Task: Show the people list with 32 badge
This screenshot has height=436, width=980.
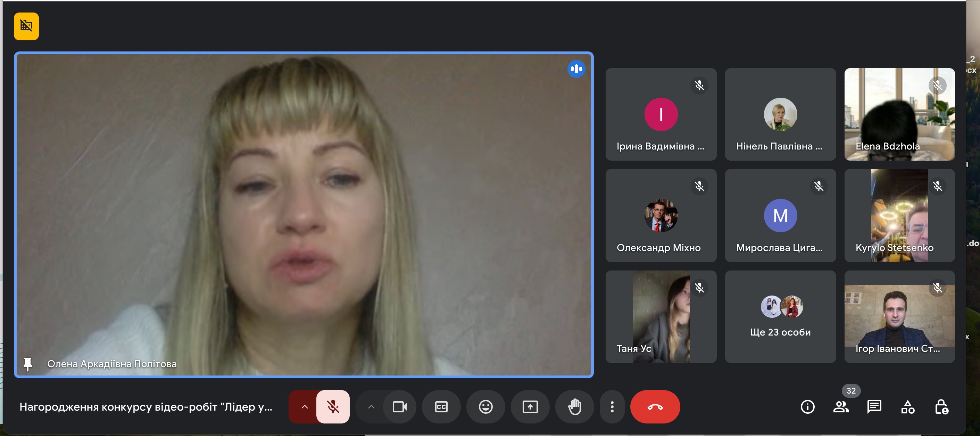Action: coord(840,407)
